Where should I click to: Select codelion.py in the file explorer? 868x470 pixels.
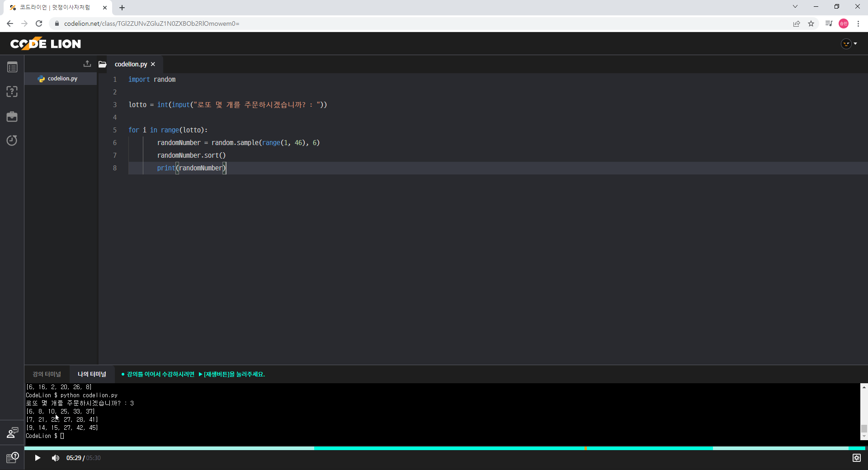[62, 78]
